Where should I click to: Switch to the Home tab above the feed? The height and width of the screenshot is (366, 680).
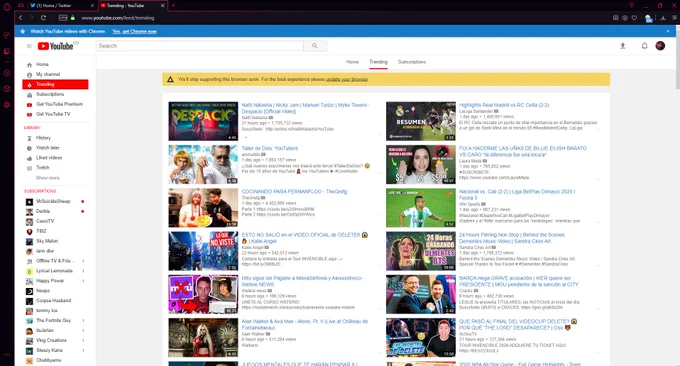click(352, 62)
